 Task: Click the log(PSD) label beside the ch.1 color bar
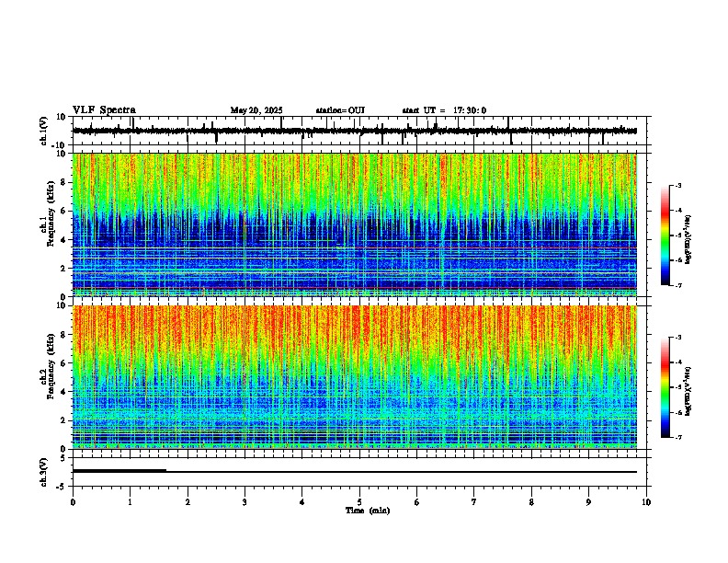tap(688, 239)
